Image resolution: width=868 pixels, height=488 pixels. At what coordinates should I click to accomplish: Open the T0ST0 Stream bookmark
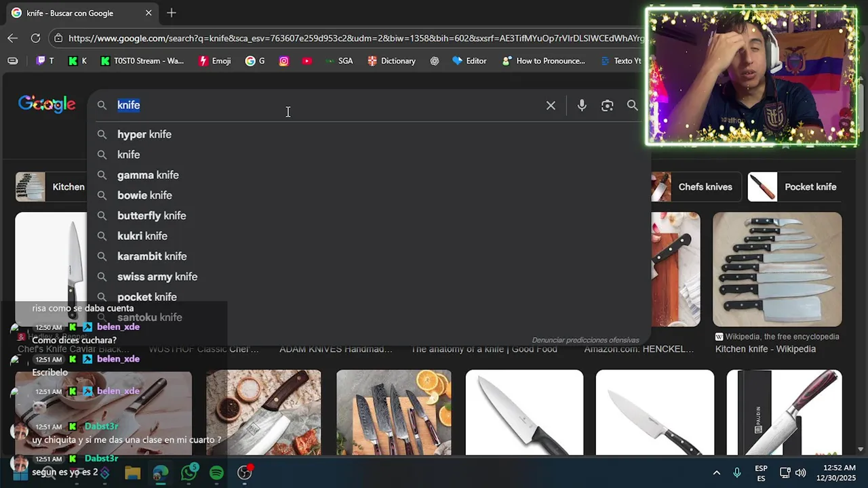point(142,61)
